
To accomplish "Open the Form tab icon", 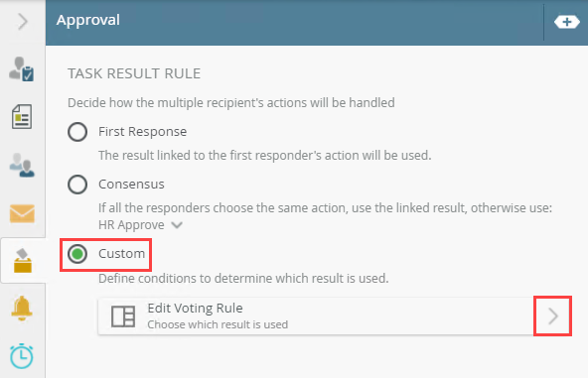I will [22, 117].
